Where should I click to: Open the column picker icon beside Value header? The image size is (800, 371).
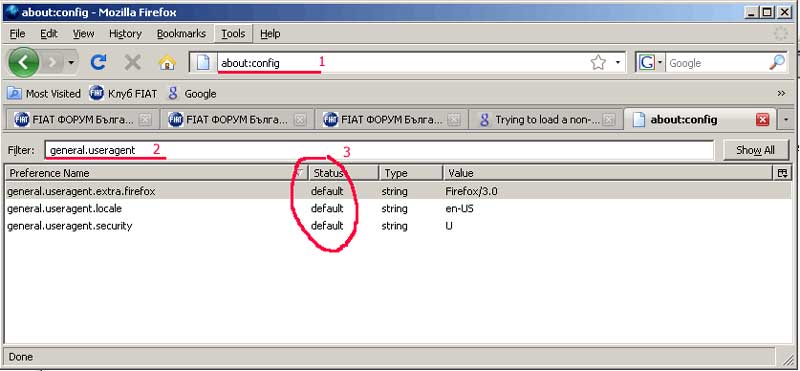[783, 174]
